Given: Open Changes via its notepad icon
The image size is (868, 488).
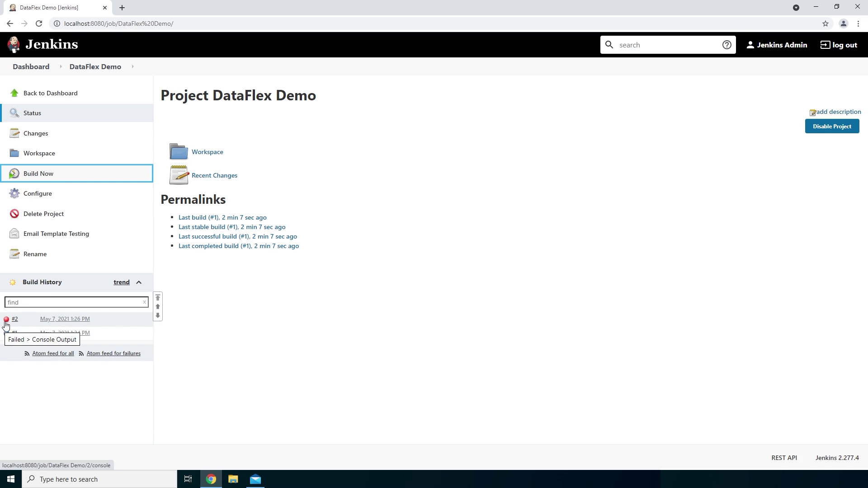Looking at the screenshot, I should [x=14, y=133].
